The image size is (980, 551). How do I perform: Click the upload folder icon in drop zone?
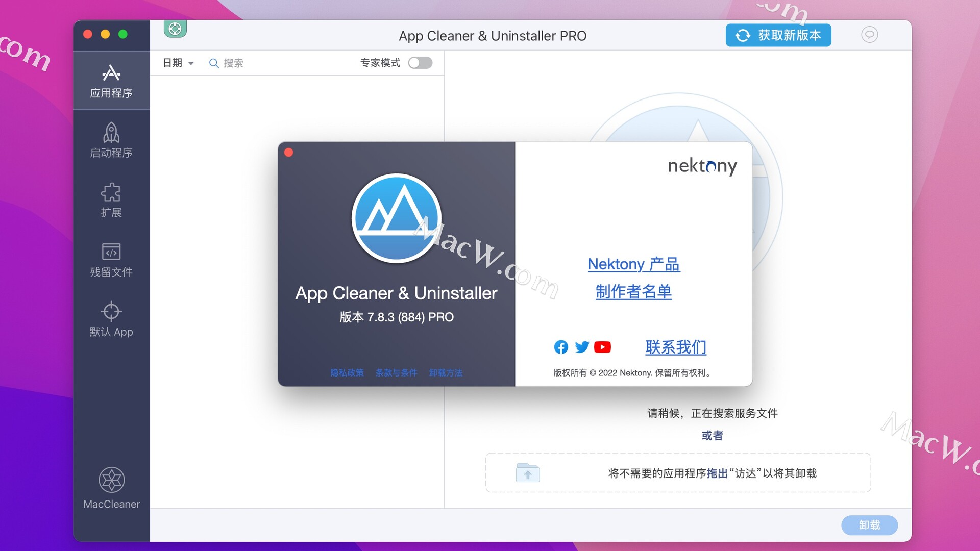pos(528,473)
